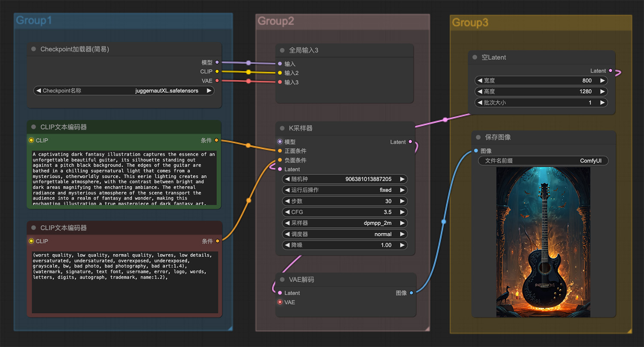This screenshot has width=644, height=347.
Task: Click the CFG value 3.5 field
Action: (344, 212)
